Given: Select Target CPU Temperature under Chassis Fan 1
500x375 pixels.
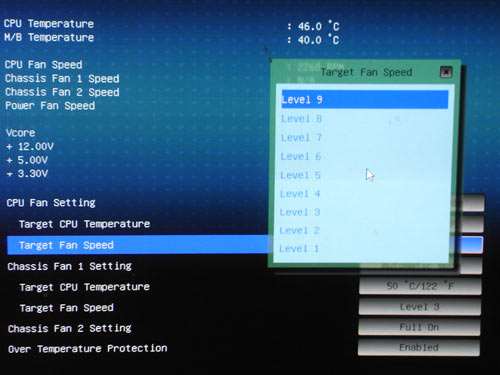Looking at the screenshot, I should click(x=85, y=287).
